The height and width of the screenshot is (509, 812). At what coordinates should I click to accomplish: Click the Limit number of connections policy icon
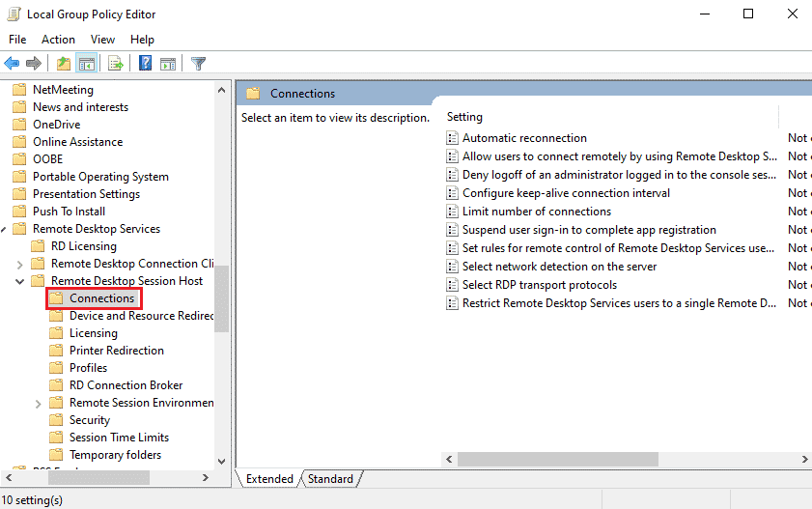pyautogui.click(x=452, y=212)
